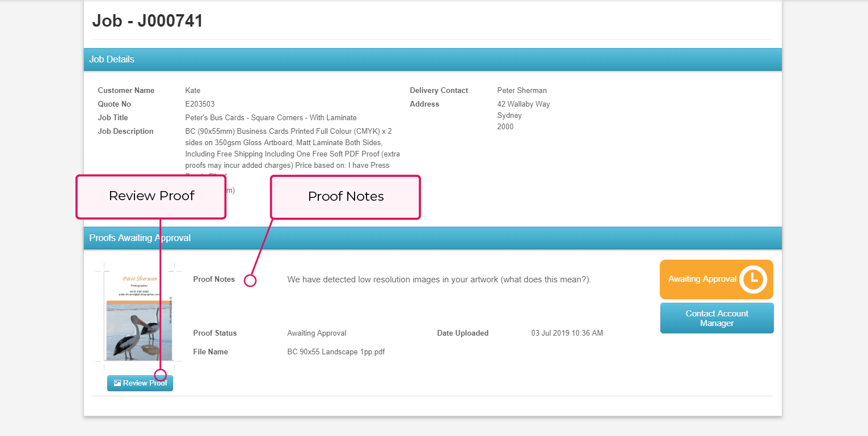Click the 42 Wallaby Way address line
The image size is (868, 436).
click(x=523, y=104)
